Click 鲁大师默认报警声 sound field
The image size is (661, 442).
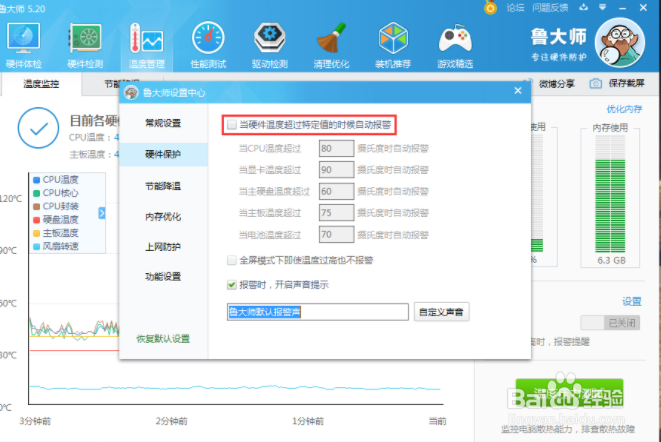tap(318, 312)
